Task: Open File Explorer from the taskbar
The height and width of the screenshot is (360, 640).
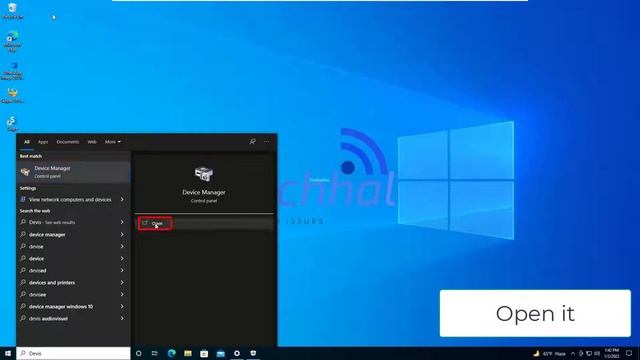Action: click(188, 353)
